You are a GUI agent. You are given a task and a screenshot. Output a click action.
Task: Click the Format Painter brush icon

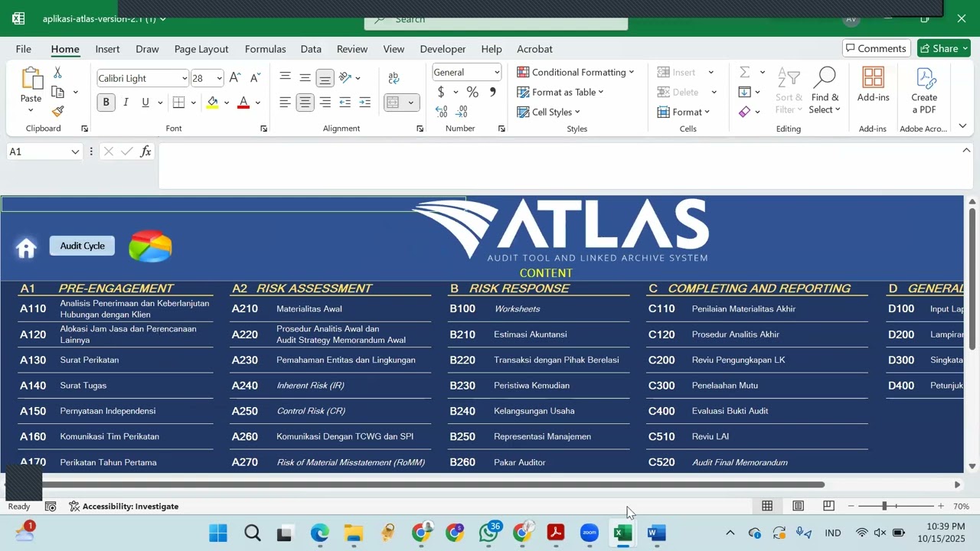pyautogui.click(x=57, y=111)
